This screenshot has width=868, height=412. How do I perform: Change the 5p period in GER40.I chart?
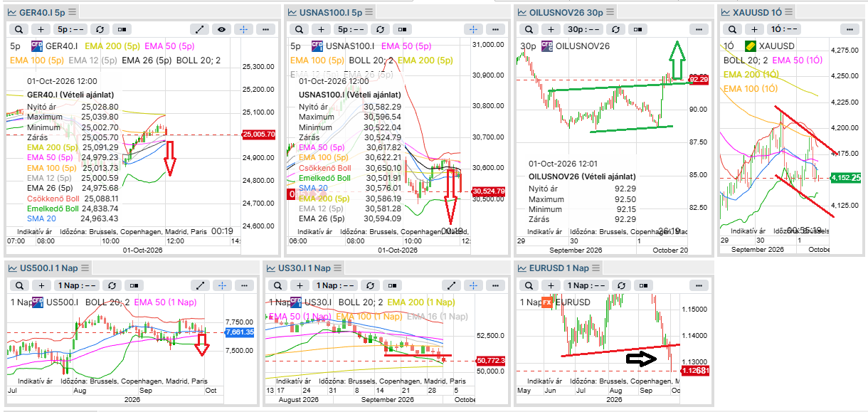click(71, 29)
